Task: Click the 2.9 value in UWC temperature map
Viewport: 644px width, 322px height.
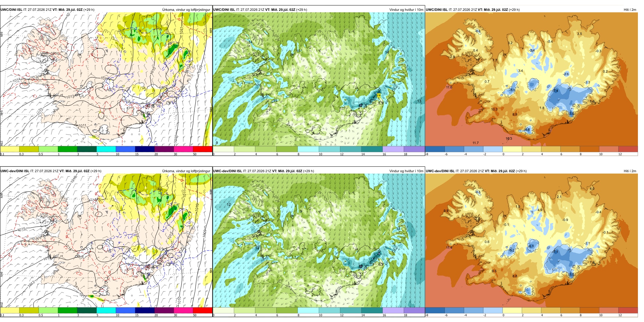Action: pos(452,57)
